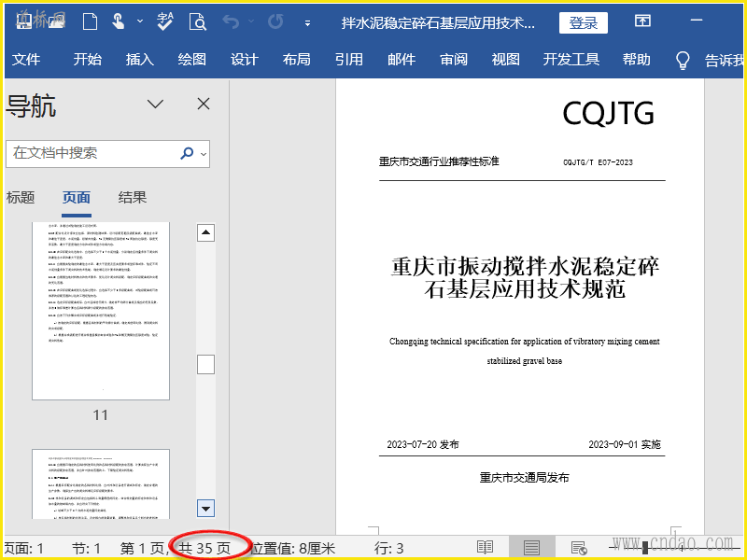This screenshot has width=747, height=560.
Task: Click the CQJTG heading in document
Action: pos(609,113)
